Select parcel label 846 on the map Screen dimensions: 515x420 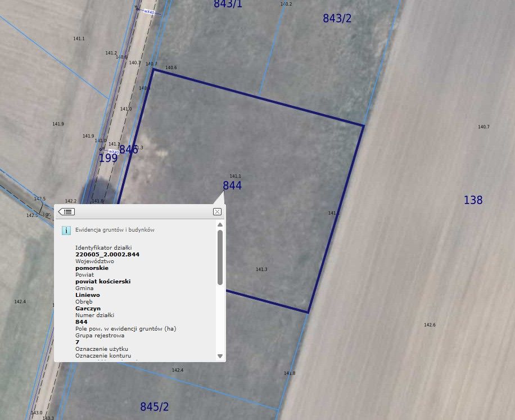128,150
